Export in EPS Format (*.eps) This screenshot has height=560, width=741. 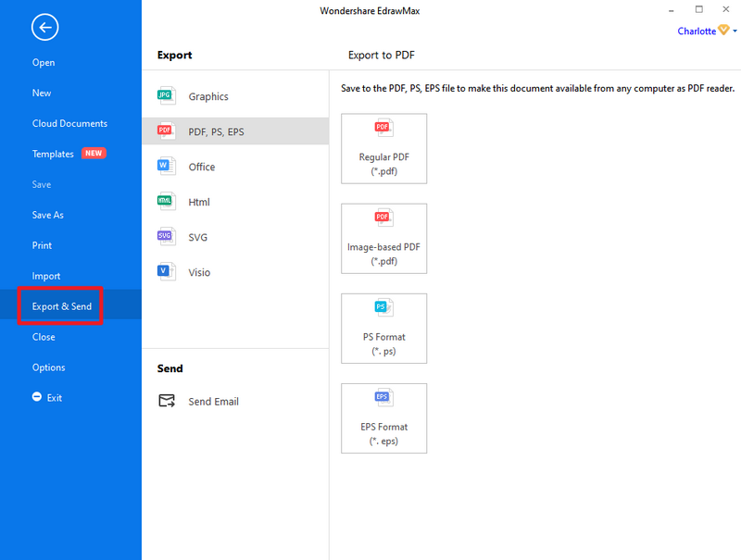(383, 418)
